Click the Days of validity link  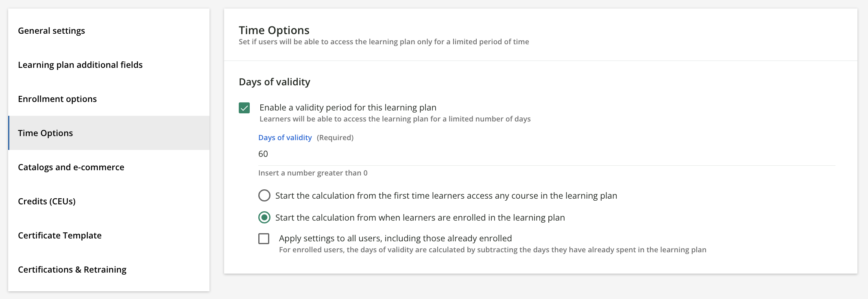coord(285,137)
